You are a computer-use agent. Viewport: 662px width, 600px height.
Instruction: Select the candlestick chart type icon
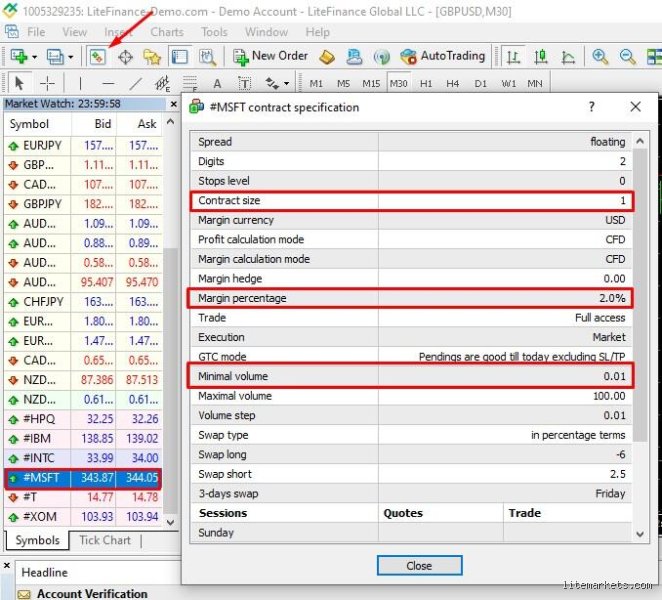click(541, 57)
